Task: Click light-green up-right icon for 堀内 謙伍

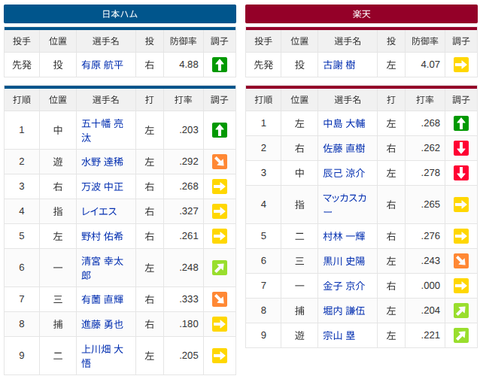Action: (461, 311)
